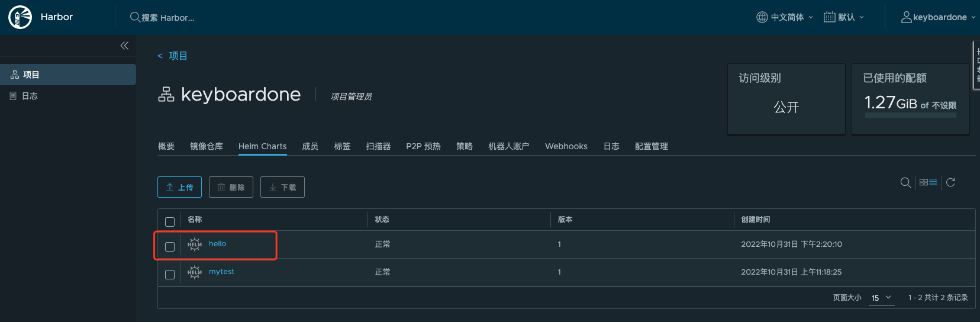Open the 标签 tab
The image size is (980, 322).
pos(342,146)
